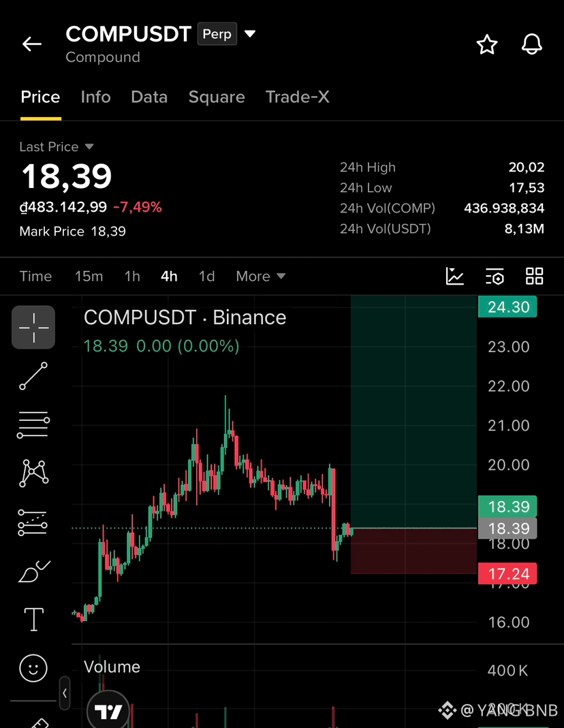
Task: Select the 1h timeframe
Action: pyautogui.click(x=132, y=276)
